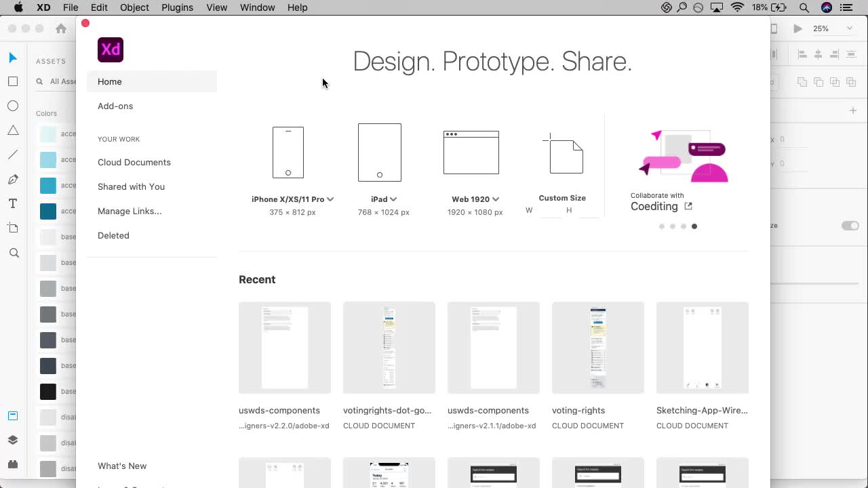The width and height of the screenshot is (868, 488).
Task: Create a Custom Size document
Action: click(x=563, y=153)
